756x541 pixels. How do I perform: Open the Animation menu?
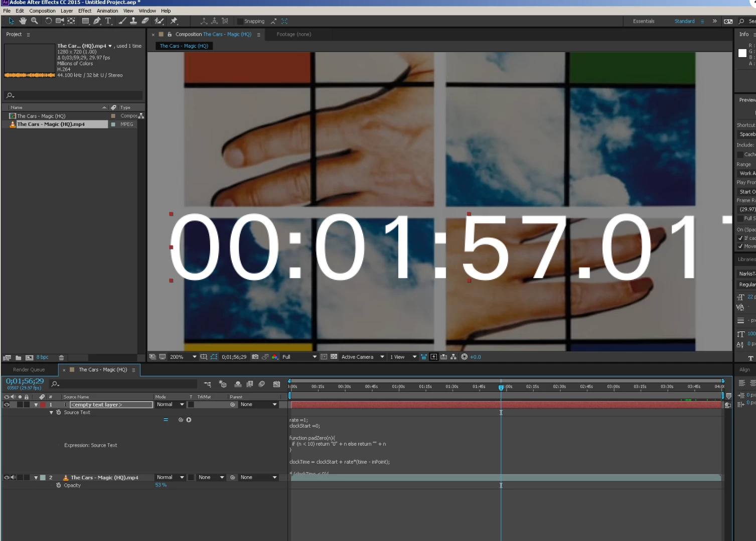click(107, 11)
